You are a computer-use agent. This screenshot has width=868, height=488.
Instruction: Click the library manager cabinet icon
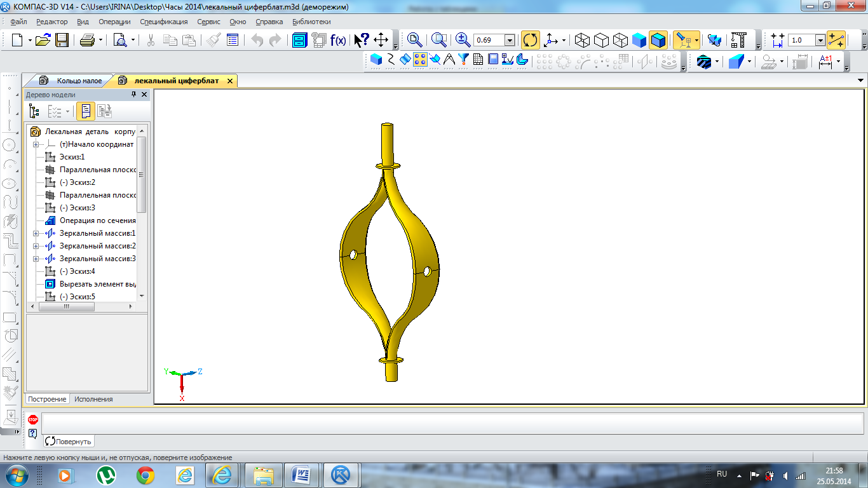point(299,40)
